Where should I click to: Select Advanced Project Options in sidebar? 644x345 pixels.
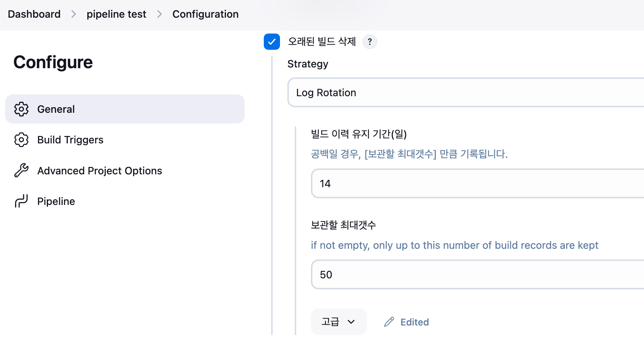(99, 171)
